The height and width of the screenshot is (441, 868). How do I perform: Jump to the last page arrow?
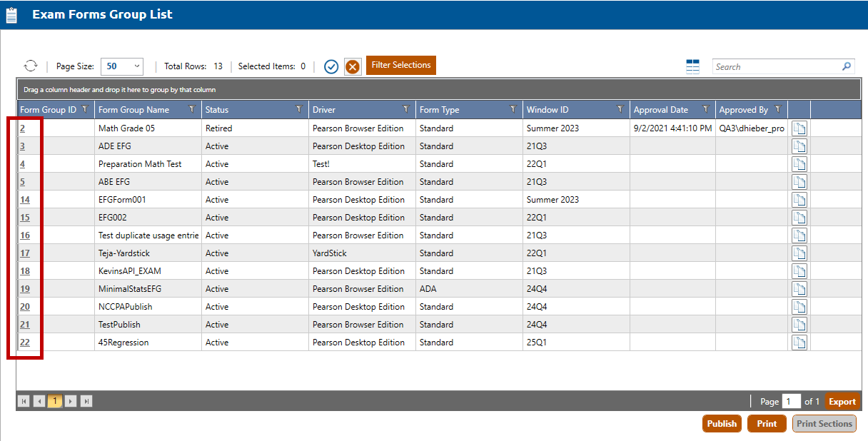click(86, 401)
